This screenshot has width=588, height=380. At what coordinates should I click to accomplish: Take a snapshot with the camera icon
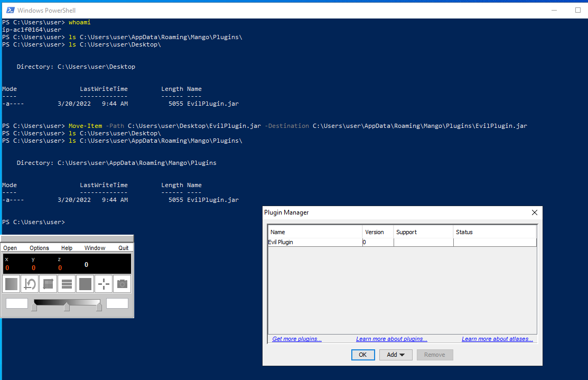[x=122, y=284]
